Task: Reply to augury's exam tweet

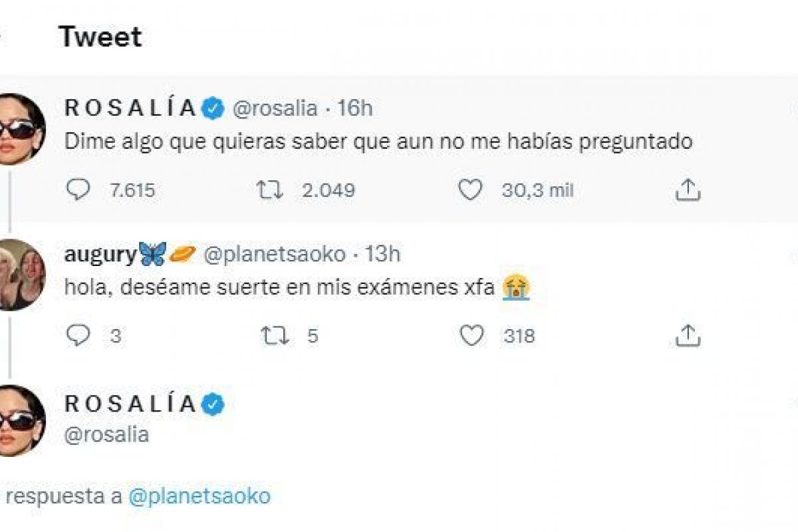Action: click(x=78, y=336)
